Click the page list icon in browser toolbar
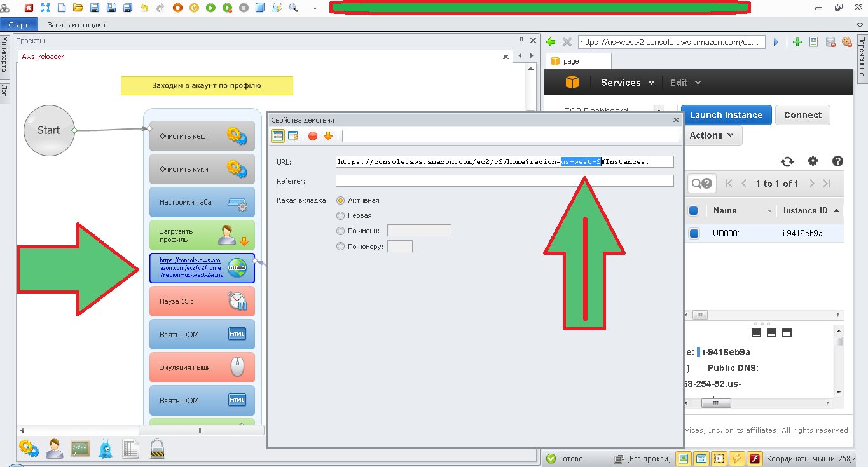 pyautogui.click(x=814, y=42)
